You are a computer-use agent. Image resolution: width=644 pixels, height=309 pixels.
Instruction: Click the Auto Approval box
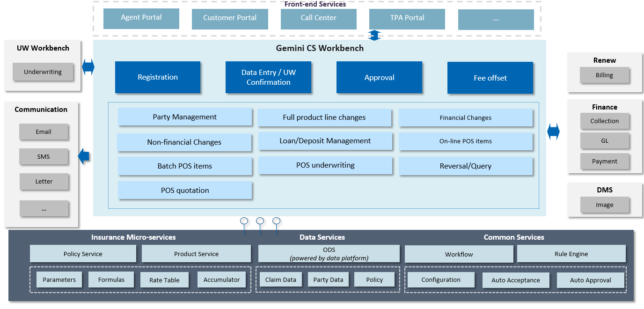tap(591, 280)
